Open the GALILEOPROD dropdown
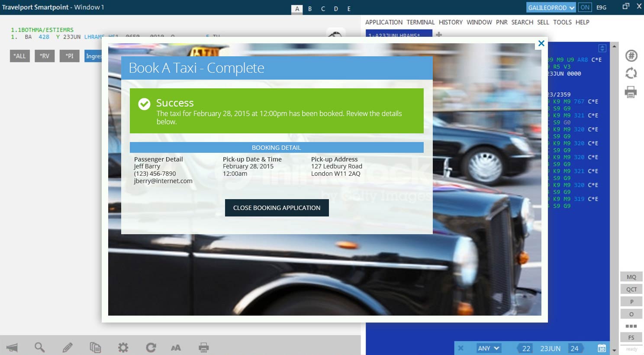The image size is (644, 355). 551,7
